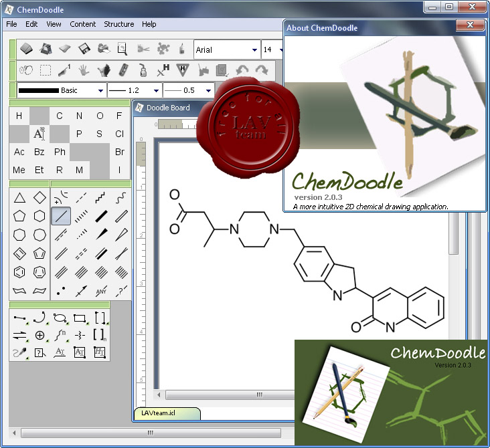Open the Structure menu

pyautogui.click(x=118, y=24)
